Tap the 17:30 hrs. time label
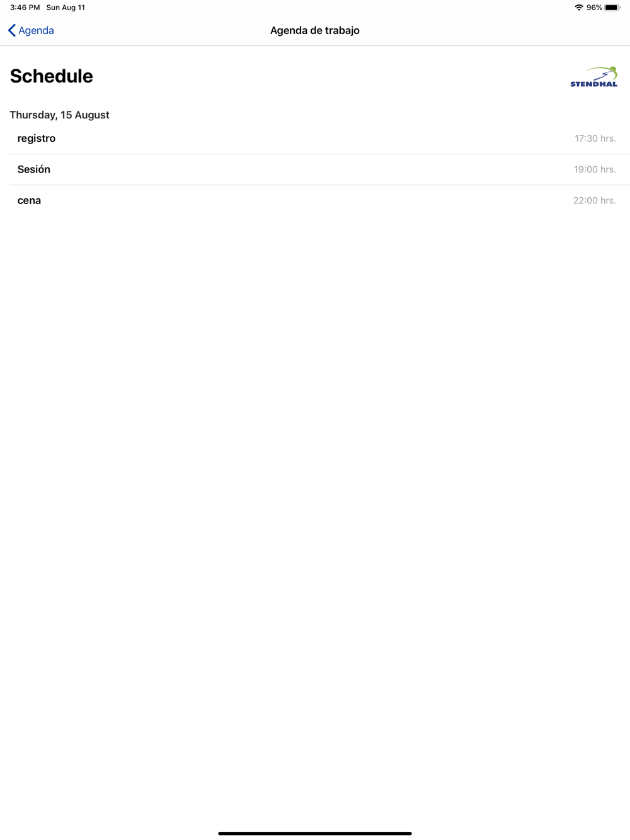This screenshot has width=630, height=840. pos(595,139)
